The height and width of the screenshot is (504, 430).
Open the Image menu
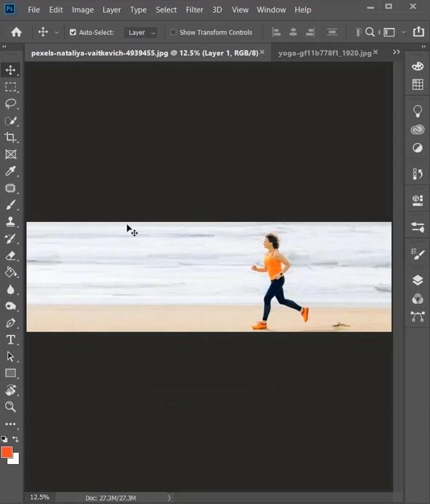click(x=83, y=10)
